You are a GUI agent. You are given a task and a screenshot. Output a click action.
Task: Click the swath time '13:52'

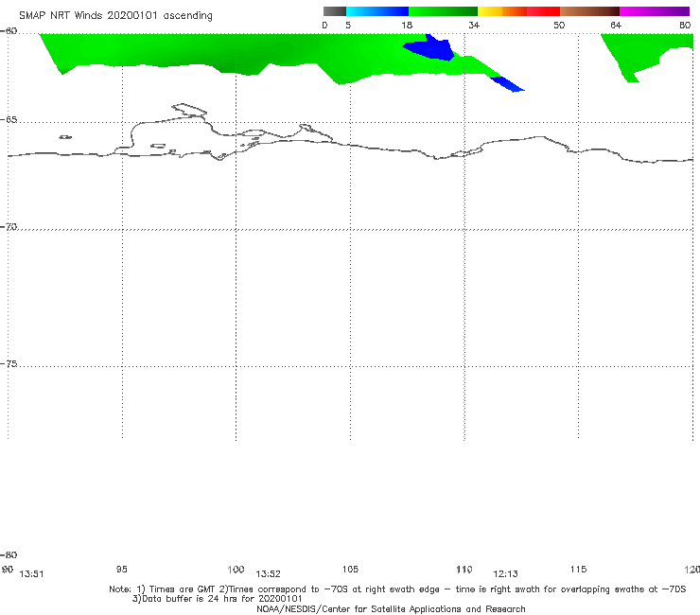pyautogui.click(x=268, y=574)
